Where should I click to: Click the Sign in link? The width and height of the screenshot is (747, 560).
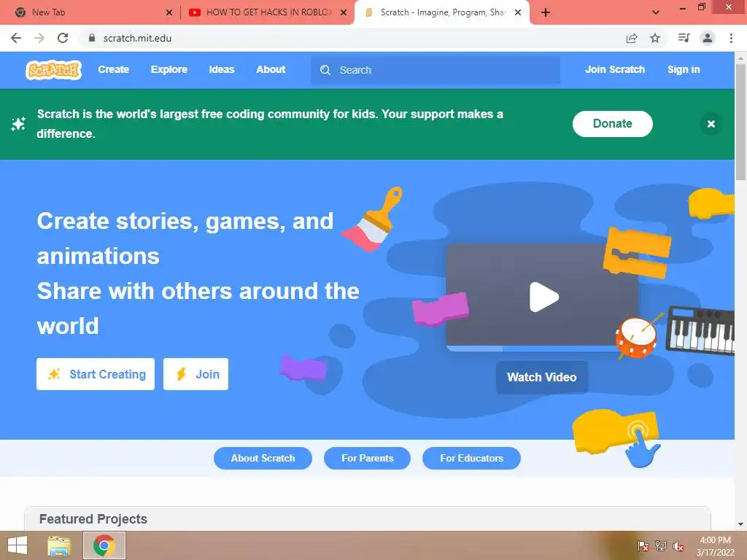684,69
